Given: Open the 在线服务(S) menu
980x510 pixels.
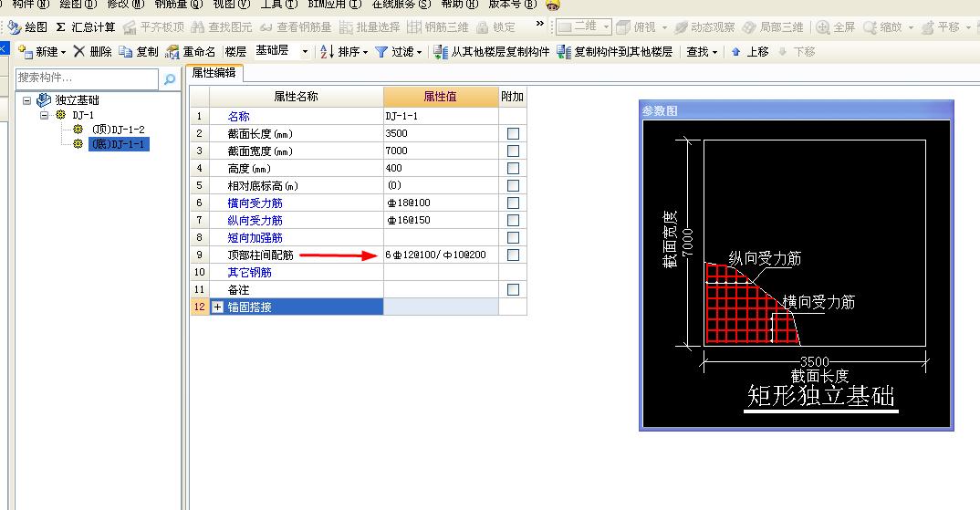Looking at the screenshot, I should coord(401,5).
